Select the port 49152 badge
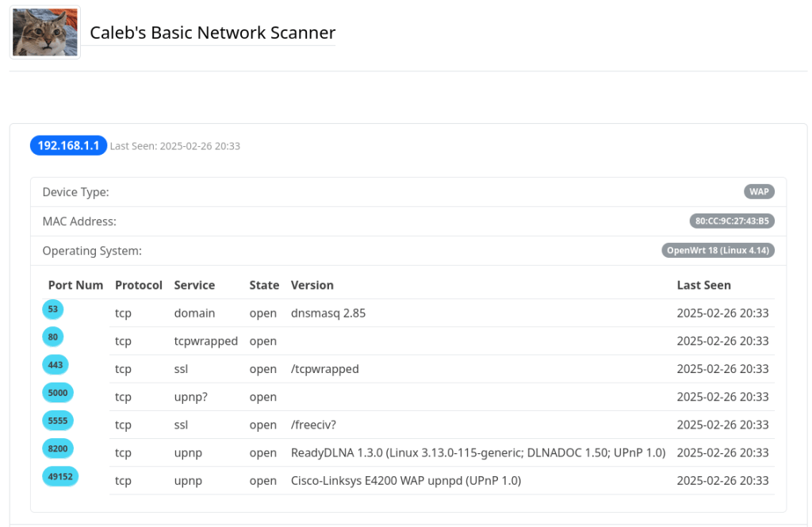This screenshot has width=812, height=527. (60, 476)
